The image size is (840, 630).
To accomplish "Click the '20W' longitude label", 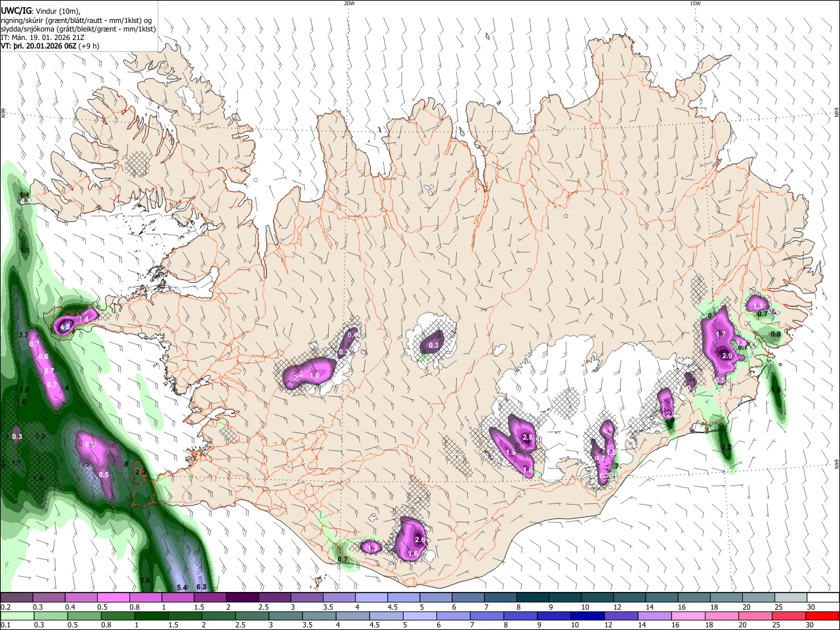I will coord(348,3).
